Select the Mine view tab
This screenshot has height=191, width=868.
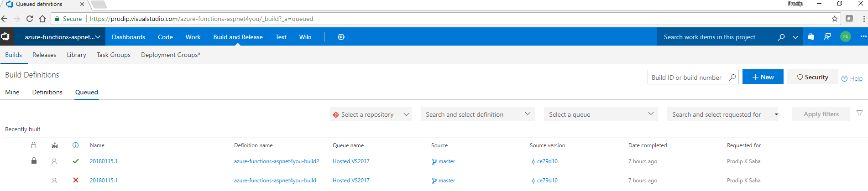[x=12, y=92]
